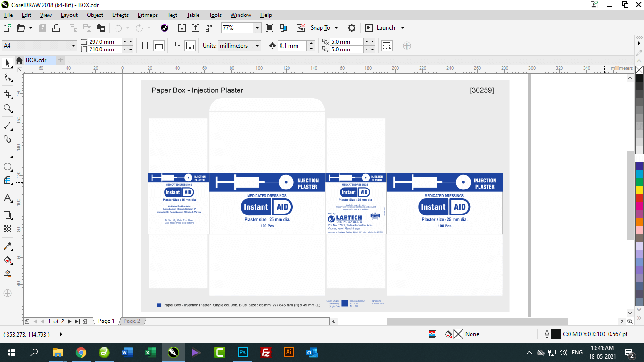Viewport: 644px width, 362px height.
Task: Expand the Open button arrow
Action: pyautogui.click(x=31, y=28)
